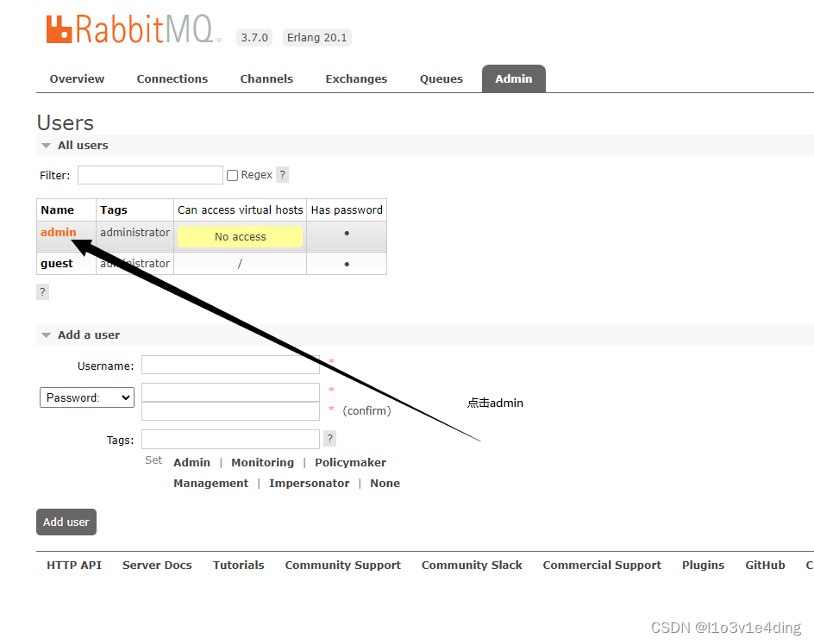The width and height of the screenshot is (814, 644).
Task: Click the confirm password field
Action: [x=230, y=411]
